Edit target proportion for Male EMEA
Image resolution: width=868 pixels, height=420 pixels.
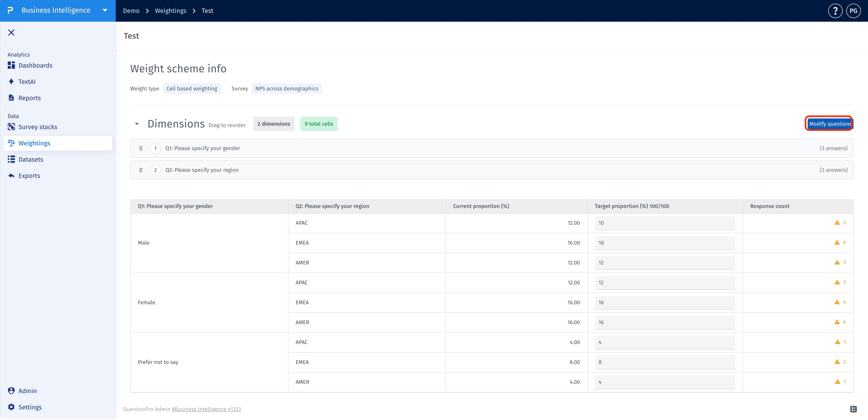click(665, 243)
